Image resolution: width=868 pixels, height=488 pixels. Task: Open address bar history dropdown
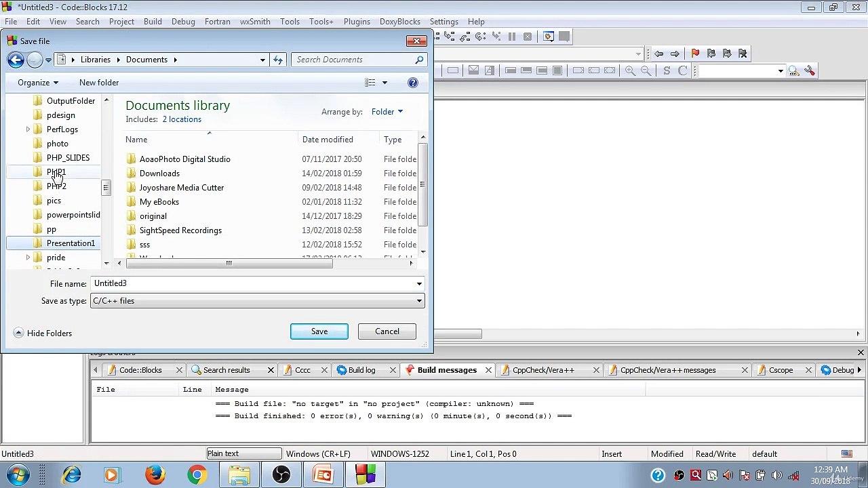[x=262, y=60]
